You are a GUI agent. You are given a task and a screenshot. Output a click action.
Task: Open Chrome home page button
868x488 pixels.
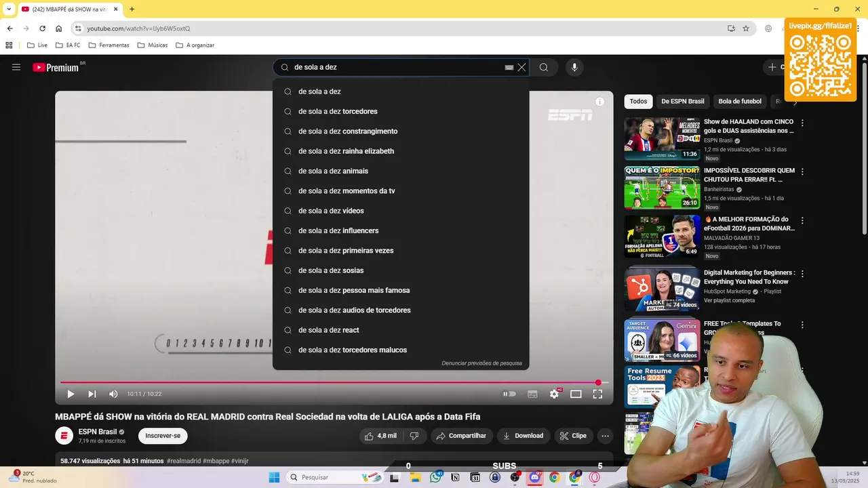point(59,28)
